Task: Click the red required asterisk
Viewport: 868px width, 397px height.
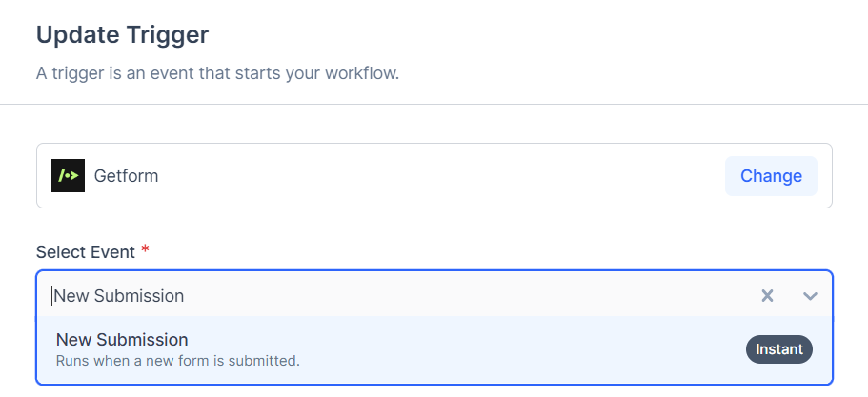Action: pos(145,250)
